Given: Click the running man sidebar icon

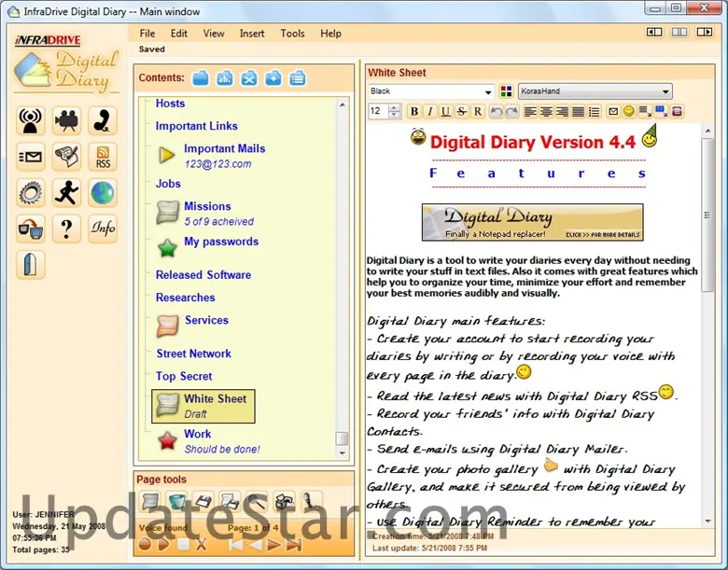Looking at the screenshot, I should tap(66, 192).
